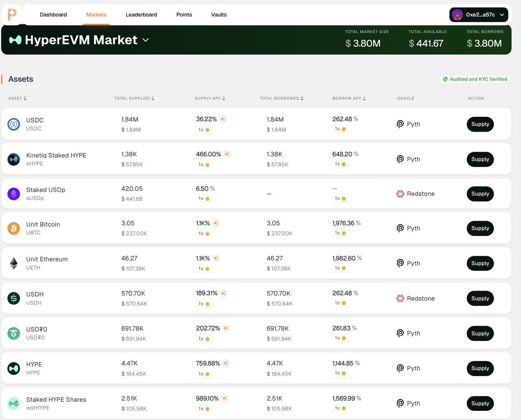This screenshot has width=521, height=420.
Task: Click the USD₮0 tether icon
Action: pos(14,333)
